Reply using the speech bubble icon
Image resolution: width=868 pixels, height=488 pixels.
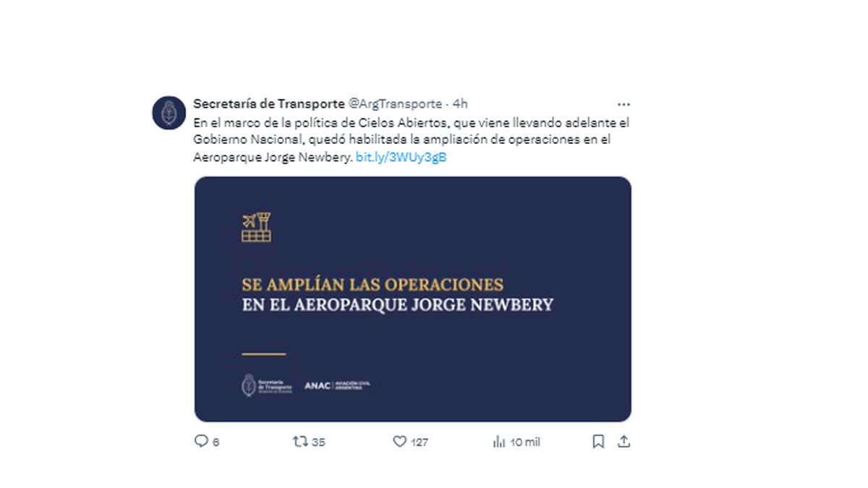[202, 441]
